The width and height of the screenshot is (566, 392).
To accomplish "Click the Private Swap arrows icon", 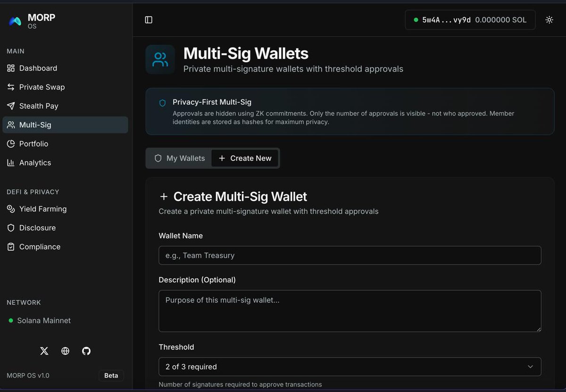I will pyautogui.click(x=11, y=87).
